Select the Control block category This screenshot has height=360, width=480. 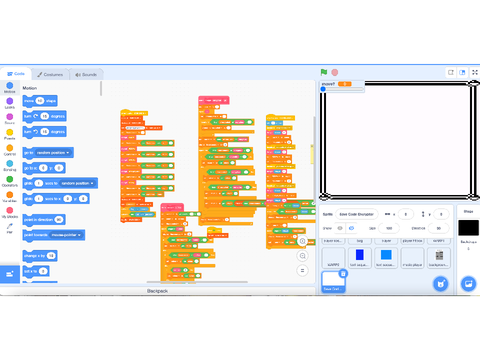pos(10,150)
